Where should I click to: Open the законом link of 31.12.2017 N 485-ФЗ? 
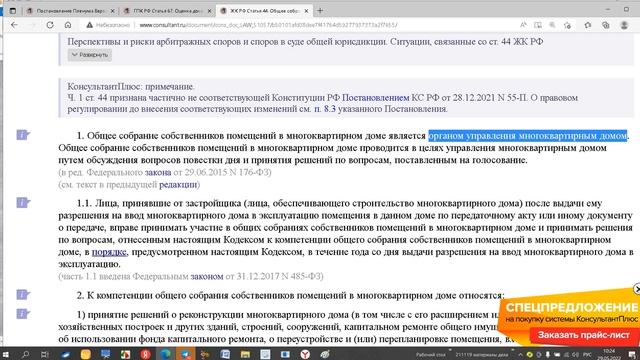point(207,276)
